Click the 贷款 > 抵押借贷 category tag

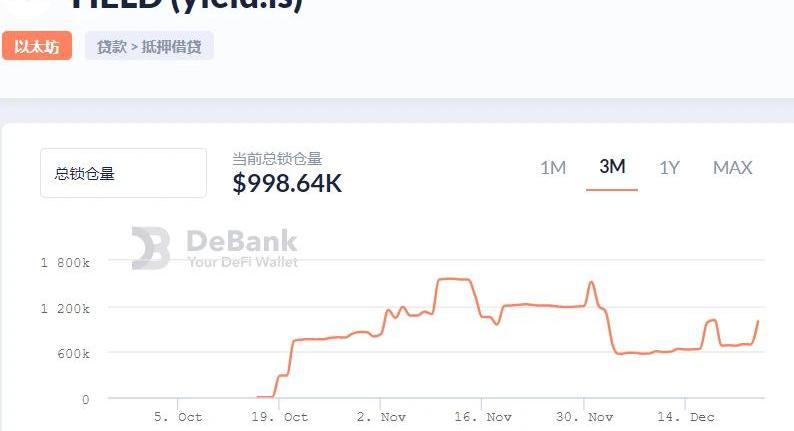click(x=149, y=46)
